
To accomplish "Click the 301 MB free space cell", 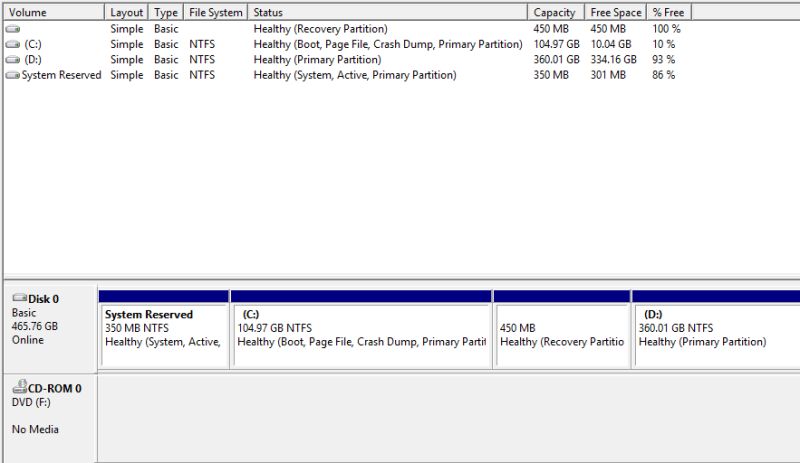I will pos(608,75).
